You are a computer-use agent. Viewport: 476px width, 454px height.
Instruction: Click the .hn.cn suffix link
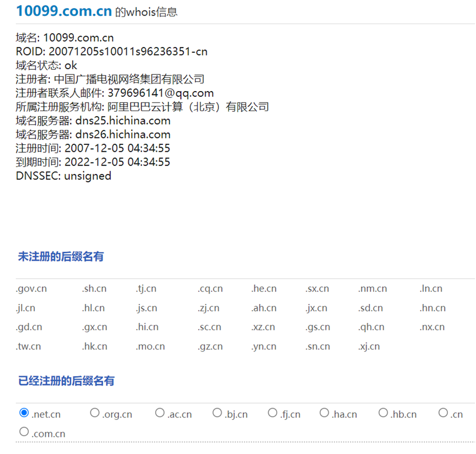[433, 308]
